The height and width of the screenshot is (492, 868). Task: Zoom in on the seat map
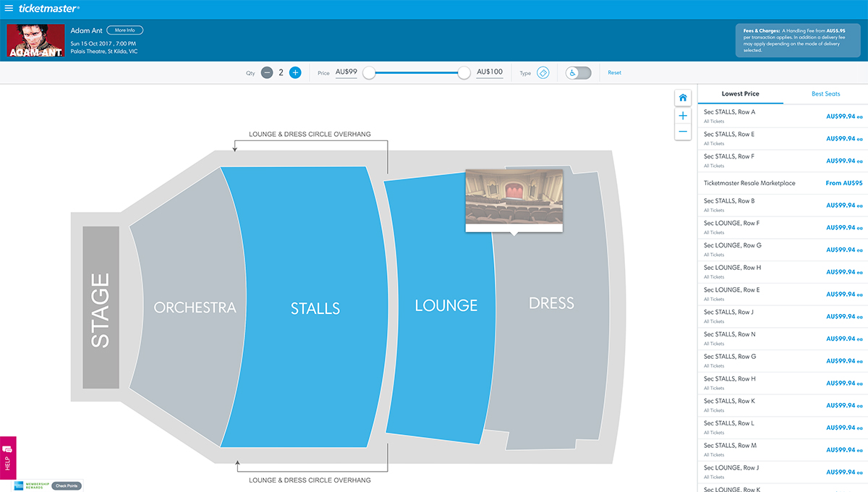683,116
